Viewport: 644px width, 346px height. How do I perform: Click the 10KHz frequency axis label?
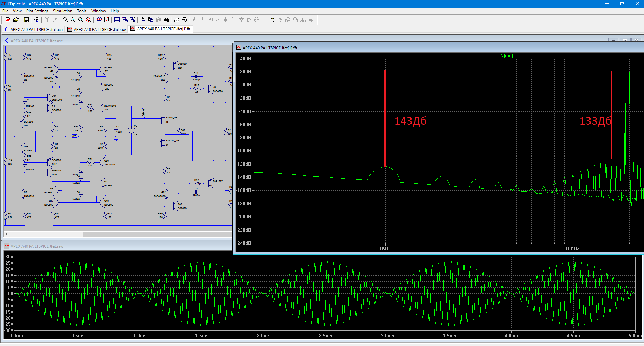pyautogui.click(x=572, y=248)
